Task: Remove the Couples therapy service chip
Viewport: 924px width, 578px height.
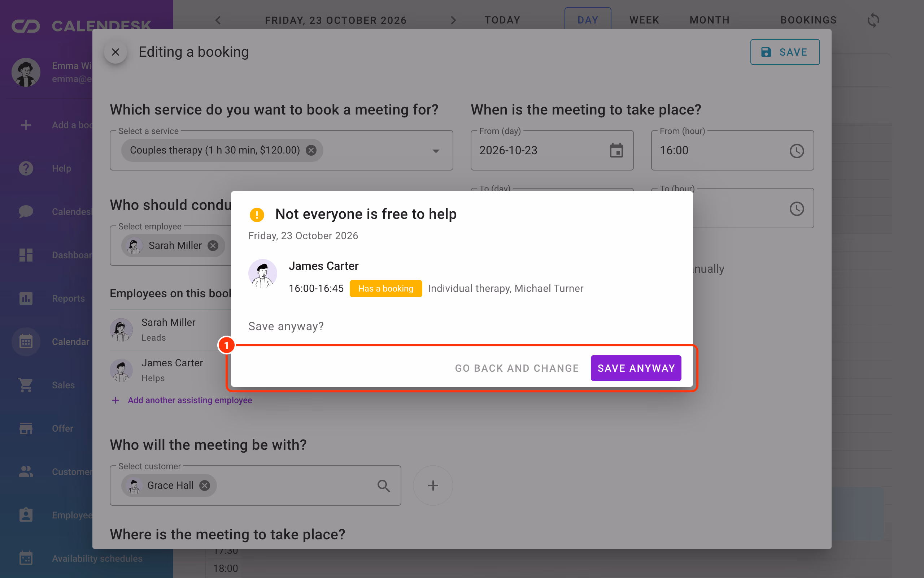Action: point(311,150)
